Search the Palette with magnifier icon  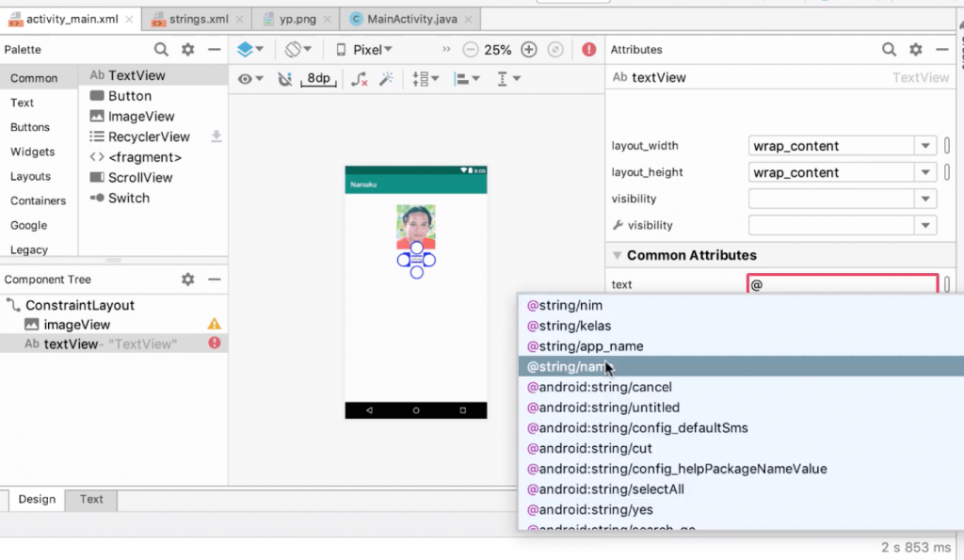(161, 50)
